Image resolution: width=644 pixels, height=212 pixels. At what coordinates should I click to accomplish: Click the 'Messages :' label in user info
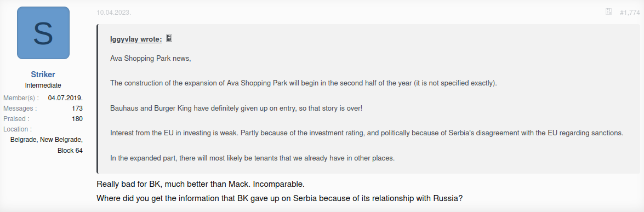tap(20, 108)
